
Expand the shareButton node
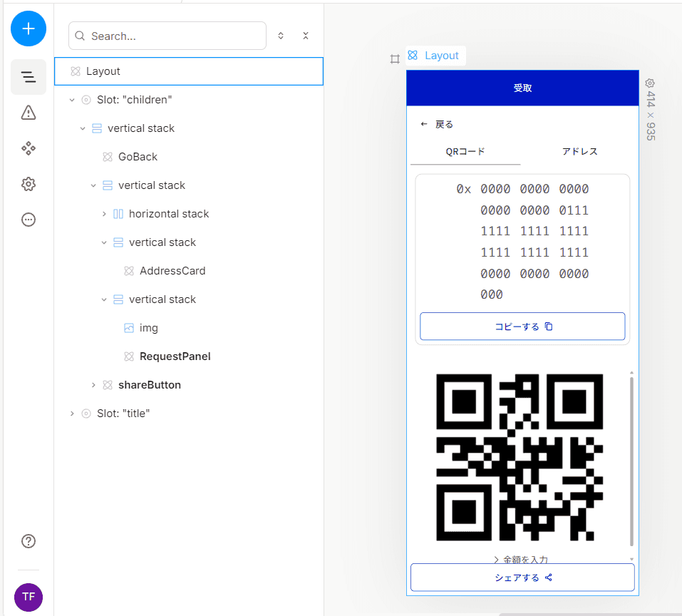(x=93, y=385)
